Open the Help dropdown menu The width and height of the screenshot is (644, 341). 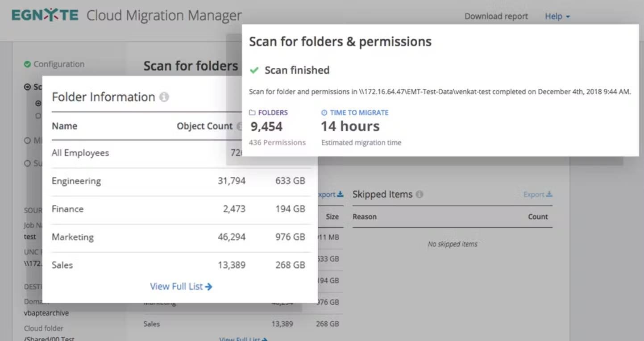point(557,17)
